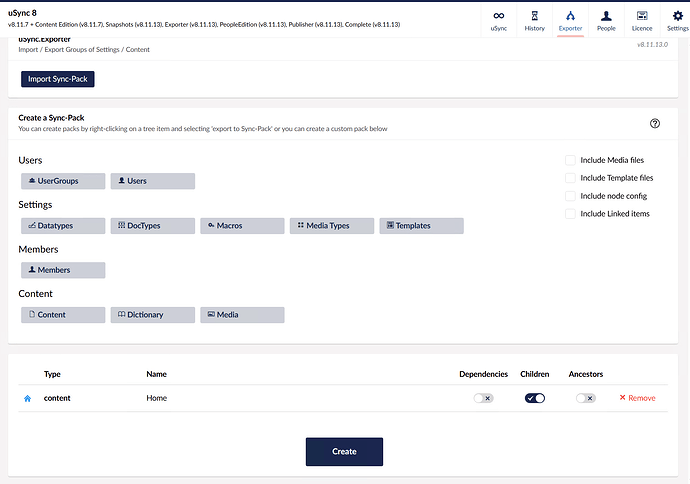Open the Settings gear tab

tap(677, 20)
